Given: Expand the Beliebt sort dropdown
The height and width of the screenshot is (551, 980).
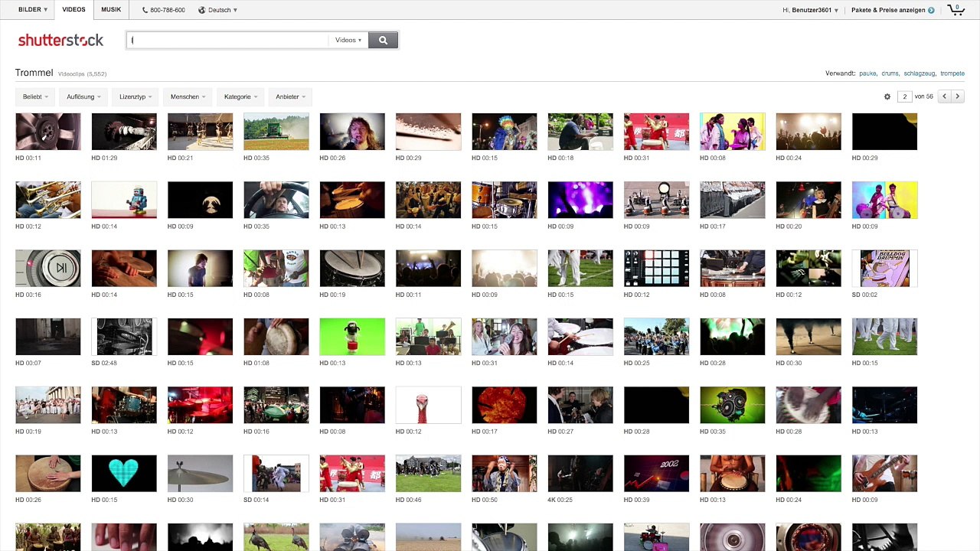Looking at the screenshot, I should pos(35,96).
